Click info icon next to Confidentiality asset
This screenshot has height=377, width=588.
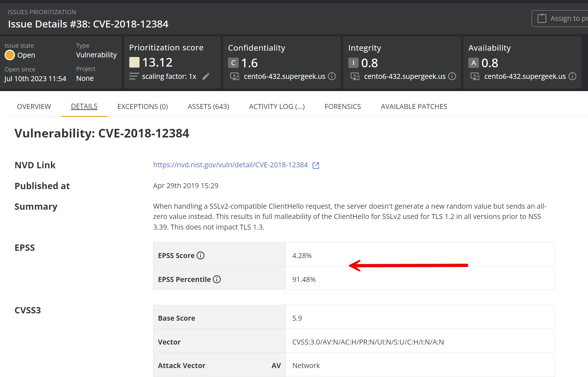coord(332,77)
